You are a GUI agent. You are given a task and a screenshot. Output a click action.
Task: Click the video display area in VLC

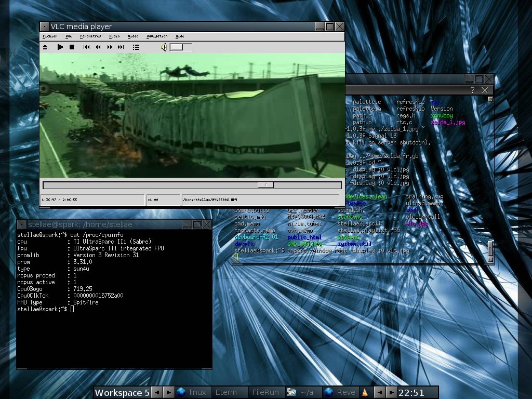[x=192, y=115]
